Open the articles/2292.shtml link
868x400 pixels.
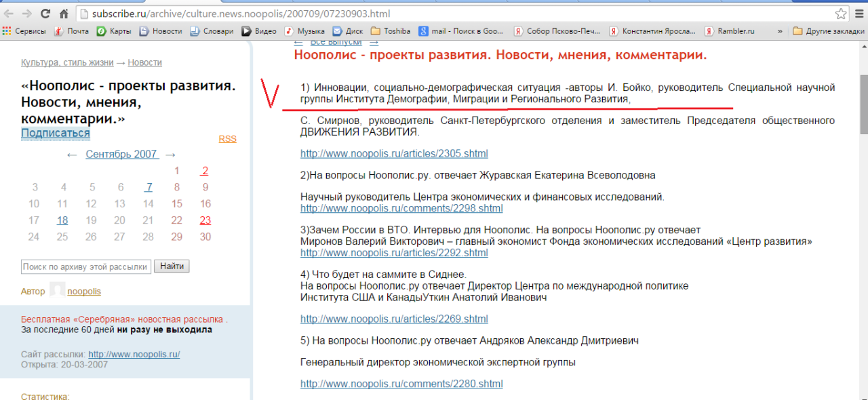pyautogui.click(x=394, y=253)
